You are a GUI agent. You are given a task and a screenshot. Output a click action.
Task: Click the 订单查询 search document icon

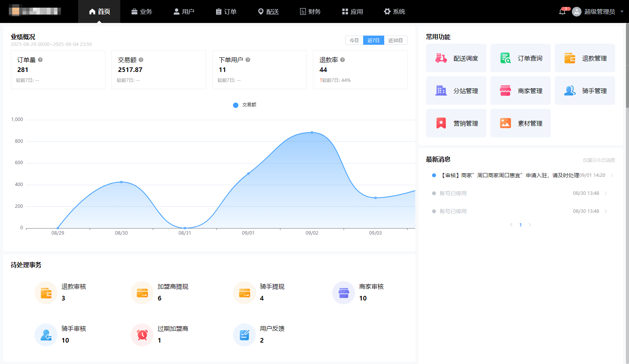click(505, 58)
